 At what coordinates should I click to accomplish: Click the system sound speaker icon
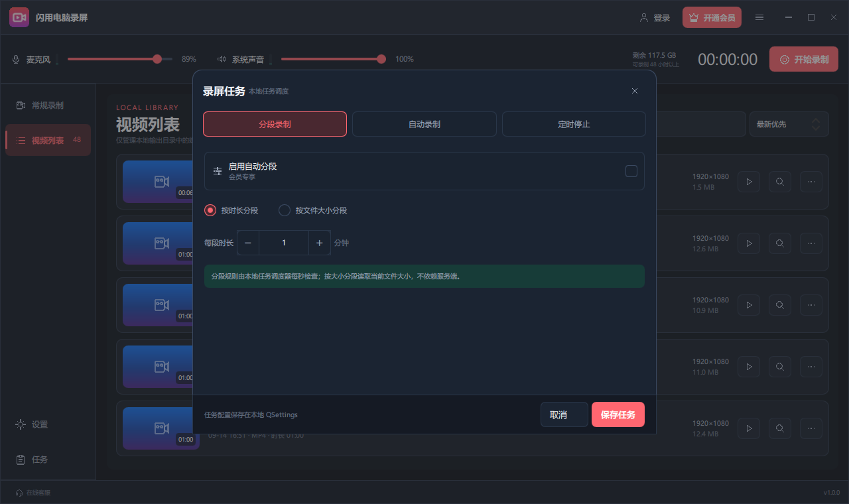click(x=222, y=59)
